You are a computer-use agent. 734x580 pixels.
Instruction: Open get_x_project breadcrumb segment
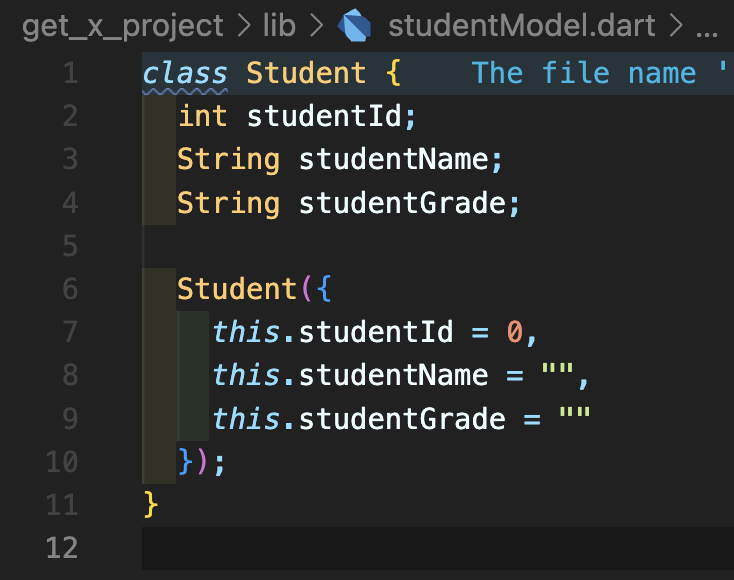(x=123, y=26)
